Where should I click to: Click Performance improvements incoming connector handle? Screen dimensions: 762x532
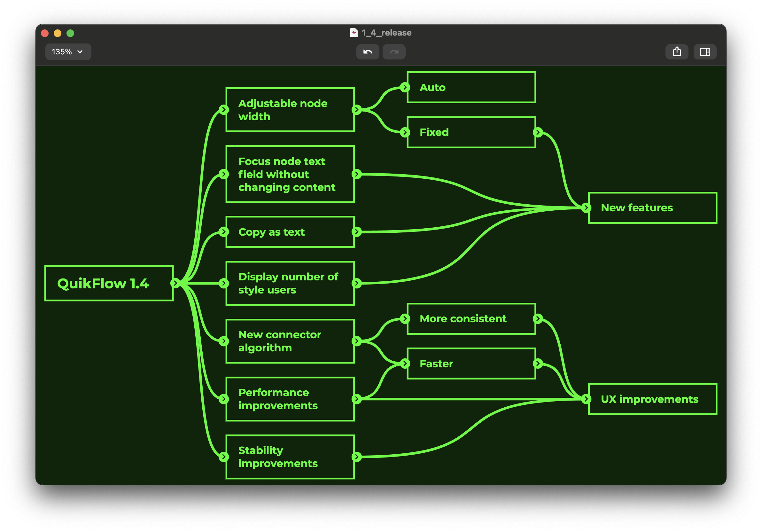[x=224, y=399]
